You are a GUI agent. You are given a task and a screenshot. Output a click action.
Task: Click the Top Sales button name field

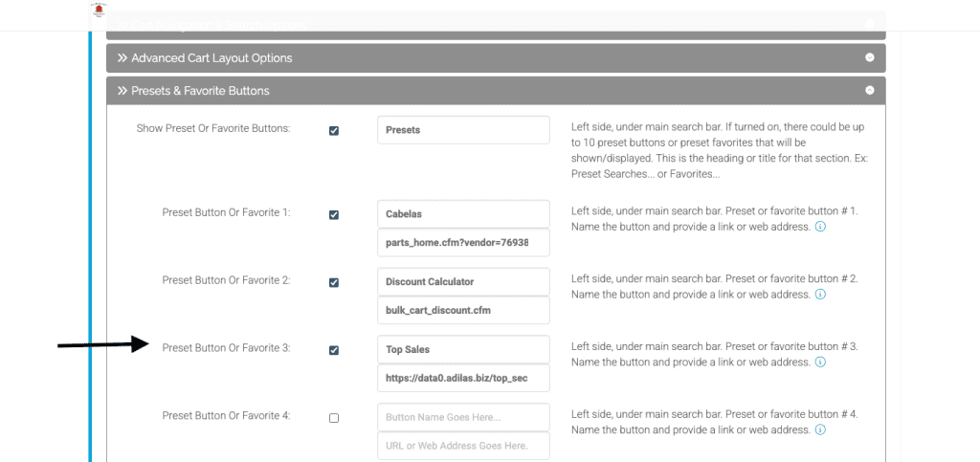point(463,350)
